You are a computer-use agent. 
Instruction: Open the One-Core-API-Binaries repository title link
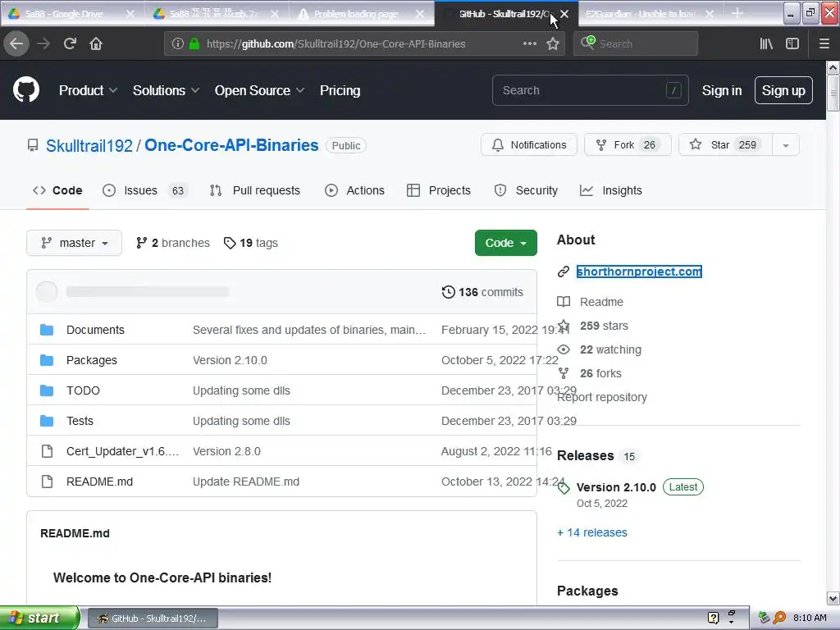(231, 146)
